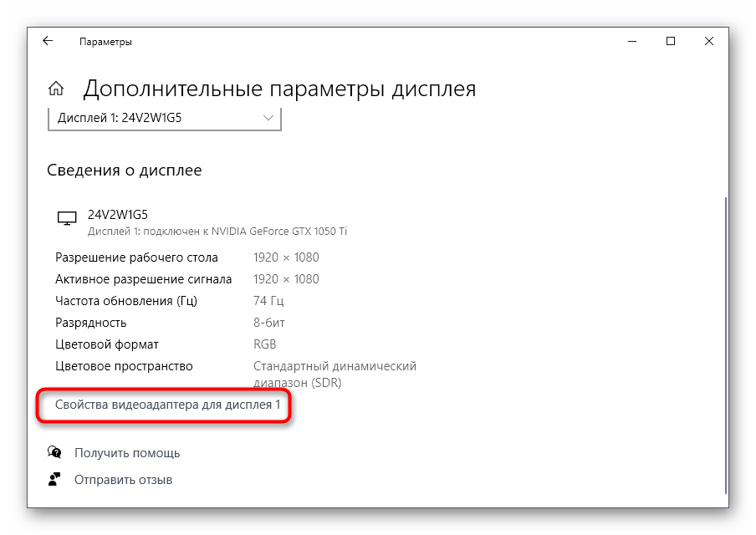Click the monitor icon next to 24V2W1G5
The height and width of the screenshot is (535, 756).
66,219
